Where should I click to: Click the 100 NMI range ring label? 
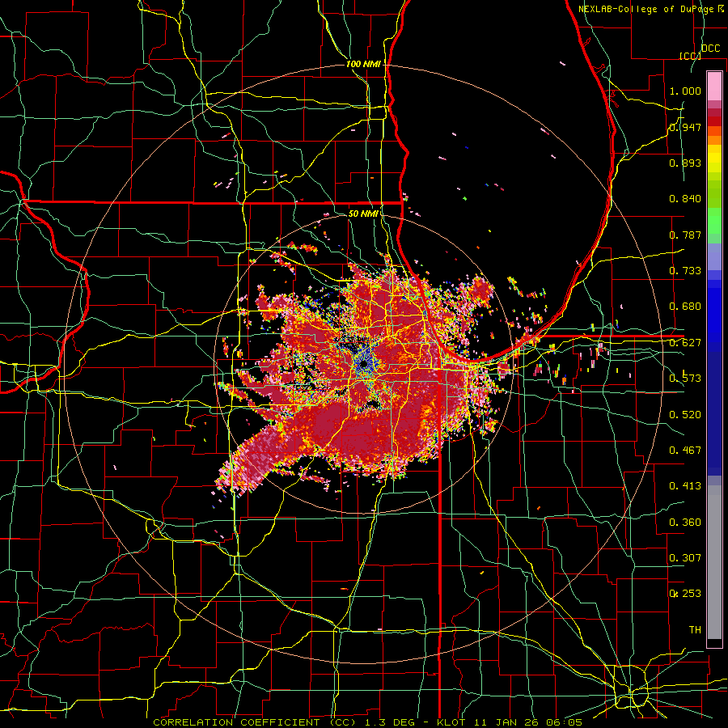tap(363, 64)
